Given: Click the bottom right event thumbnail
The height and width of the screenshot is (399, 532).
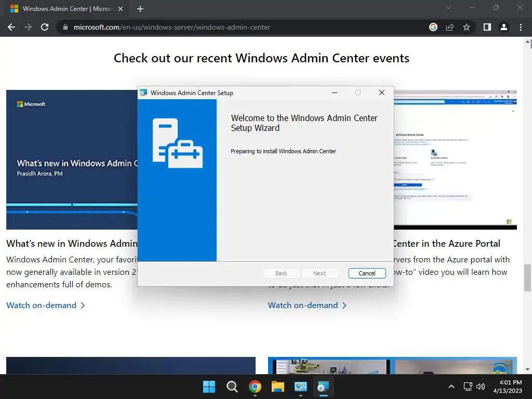Looking at the screenshot, I should [x=392, y=365].
